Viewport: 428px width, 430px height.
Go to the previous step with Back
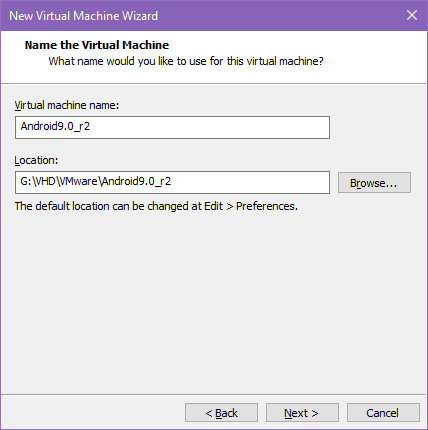(221, 413)
